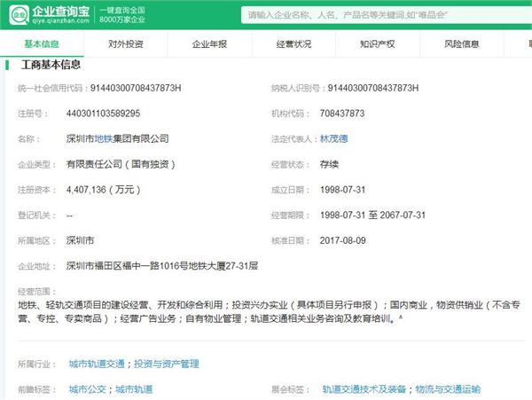
Task: Open the 投资与资产管理 industry link
Action: (167, 364)
